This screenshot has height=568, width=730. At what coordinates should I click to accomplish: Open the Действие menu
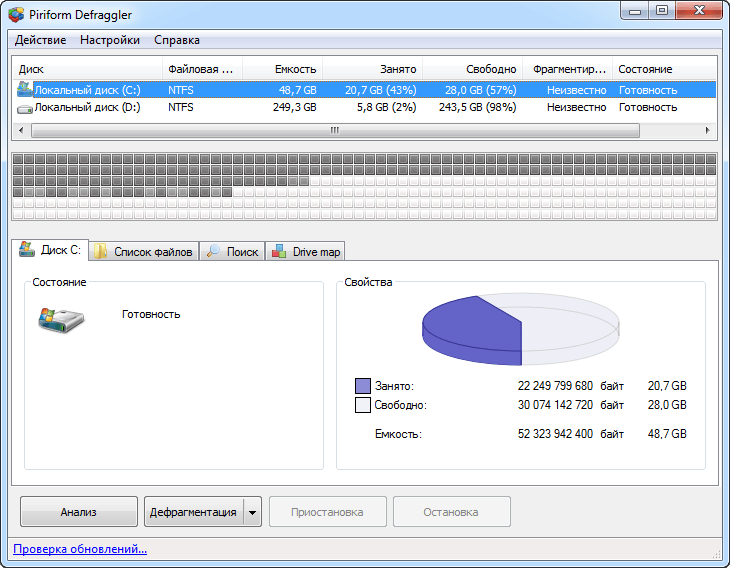coord(41,40)
